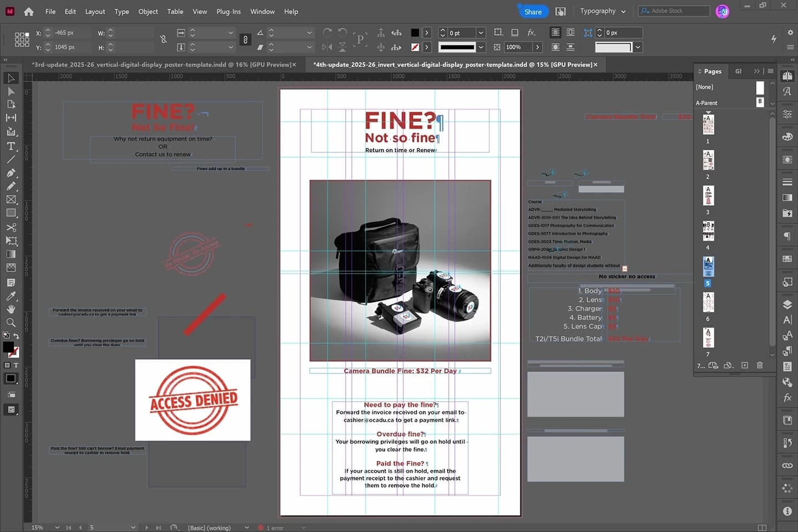Select the Zoom tool magnifier
The width and height of the screenshot is (798, 532).
11,323
